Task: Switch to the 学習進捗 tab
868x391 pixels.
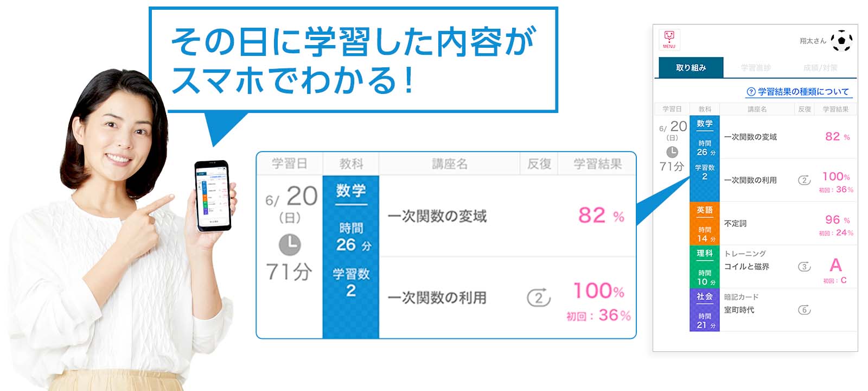Action: [756, 68]
